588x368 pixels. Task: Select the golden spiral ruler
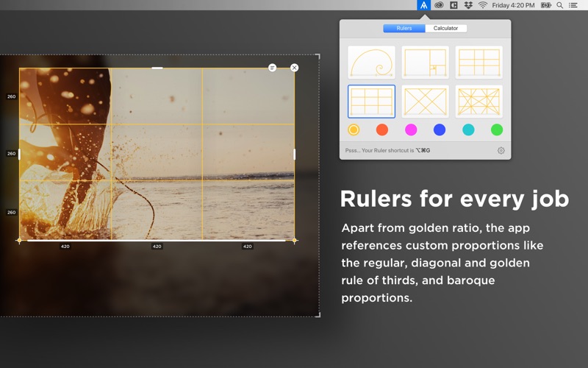click(x=371, y=63)
